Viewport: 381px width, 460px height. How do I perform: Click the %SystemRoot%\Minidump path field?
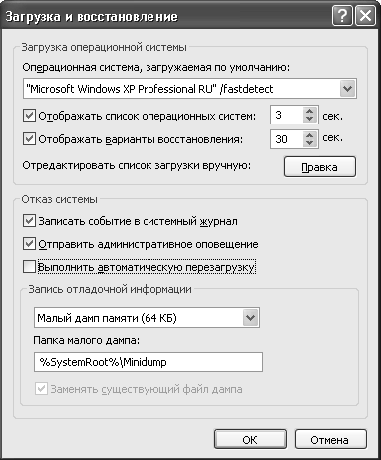[148, 362]
